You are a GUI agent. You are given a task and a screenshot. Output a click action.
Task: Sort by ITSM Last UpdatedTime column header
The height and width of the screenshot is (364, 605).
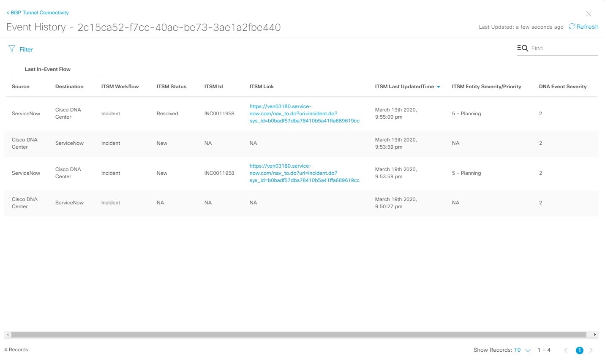[405, 87]
